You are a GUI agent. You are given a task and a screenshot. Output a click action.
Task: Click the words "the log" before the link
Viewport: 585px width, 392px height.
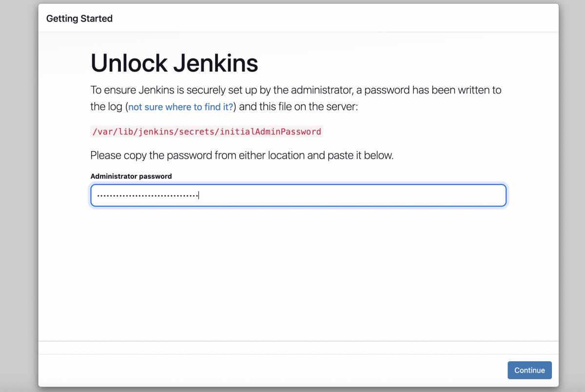(107, 107)
